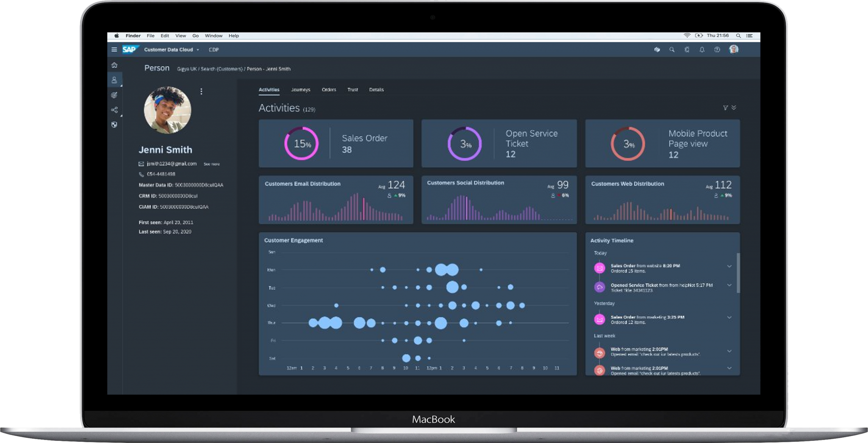Toggle the sidebar with hamburger menu

tap(114, 50)
